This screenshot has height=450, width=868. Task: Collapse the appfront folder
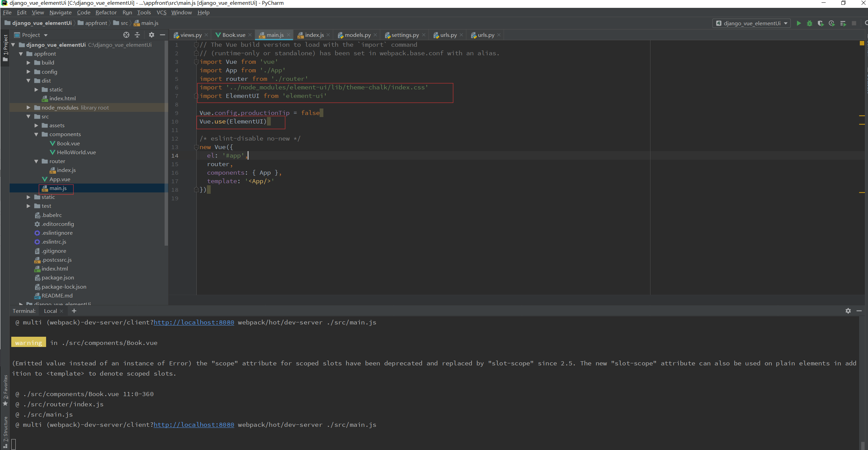tap(21, 54)
